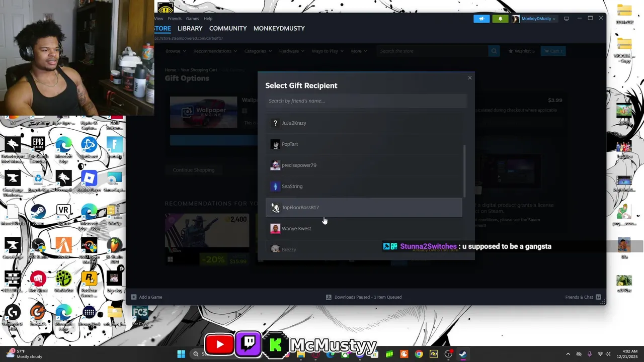Select TopFloorBoss817 as gift recipient

[364, 208]
